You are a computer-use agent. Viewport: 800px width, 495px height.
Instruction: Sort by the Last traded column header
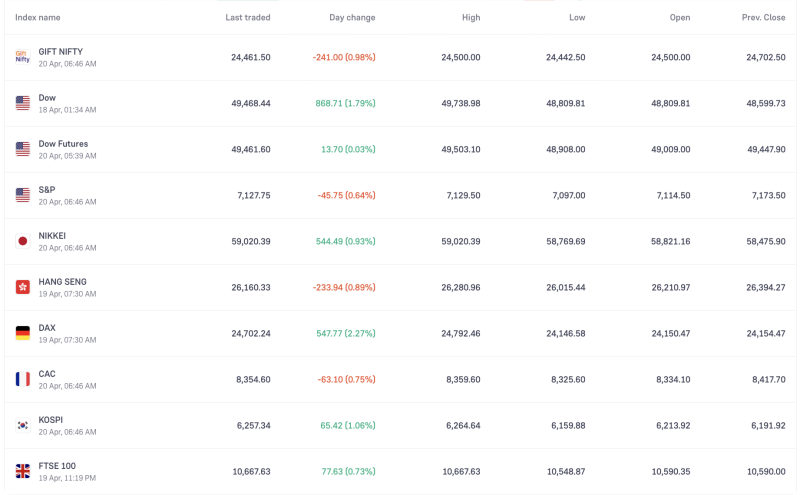tap(247, 18)
